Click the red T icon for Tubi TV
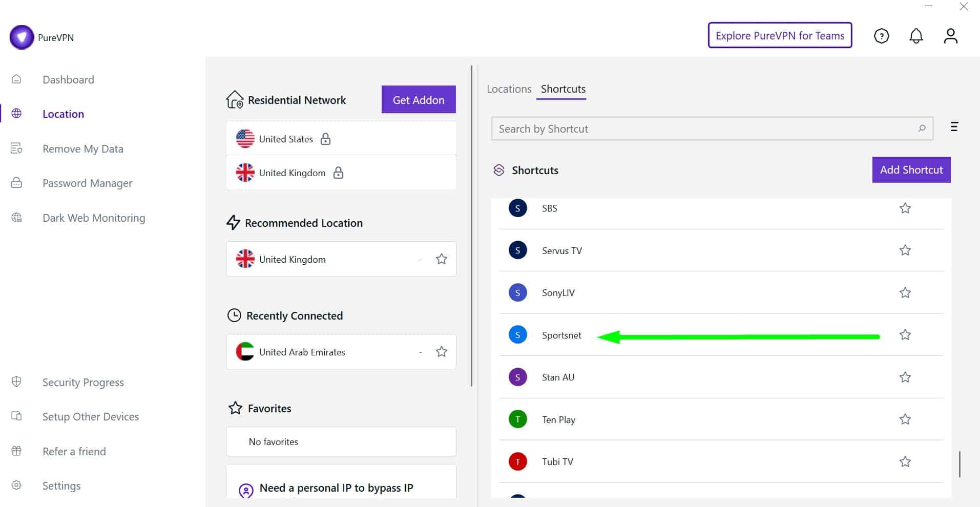 point(517,461)
